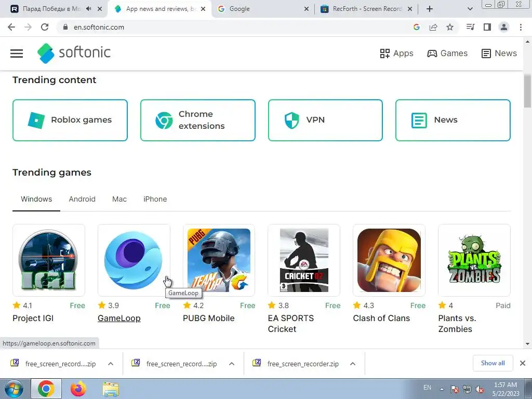Open the PUBG Mobile title link
Image resolution: width=532 pixels, height=399 pixels.
209,318
